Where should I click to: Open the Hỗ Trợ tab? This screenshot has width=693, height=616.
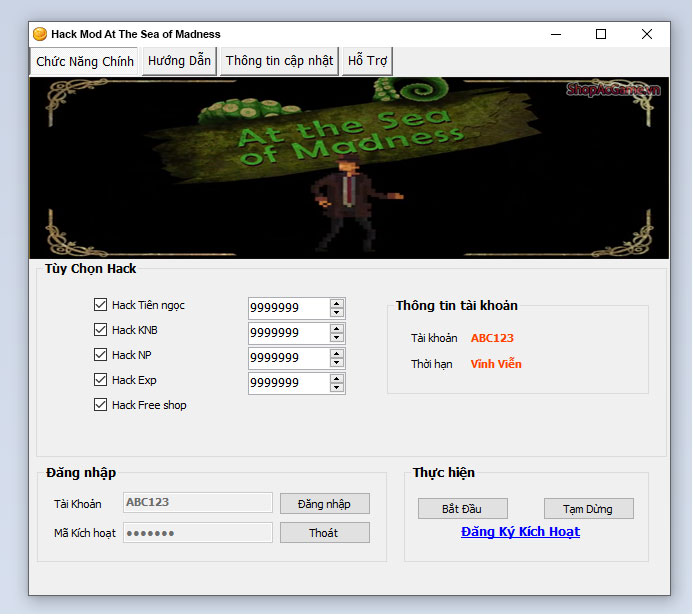(x=367, y=61)
